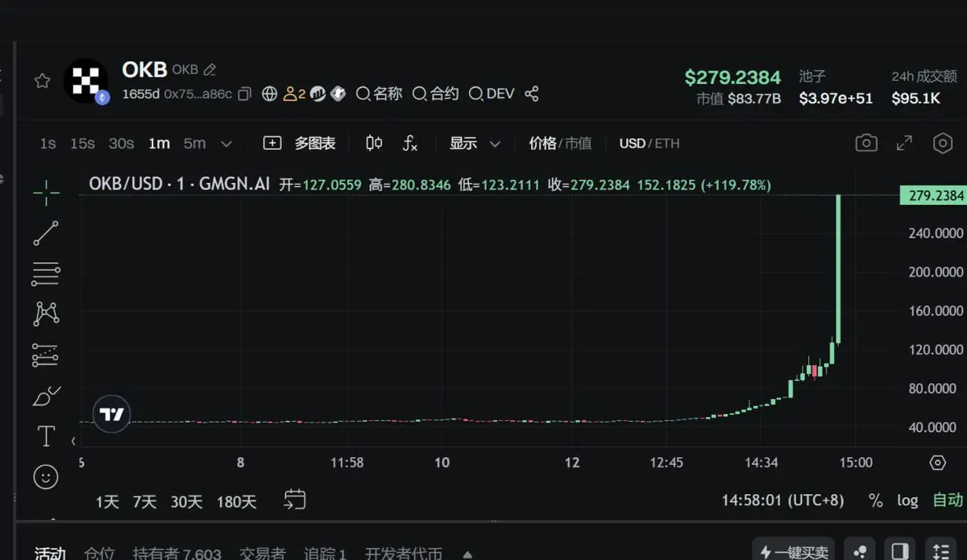Toggle 自动 auto scale
The width and height of the screenshot is (967, 560).
coord(948,500)
